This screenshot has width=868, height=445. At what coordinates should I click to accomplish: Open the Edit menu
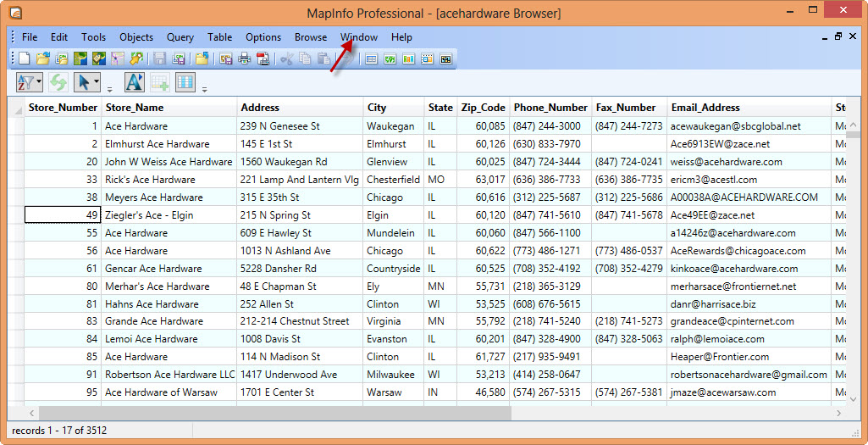(x=59, y=37)
